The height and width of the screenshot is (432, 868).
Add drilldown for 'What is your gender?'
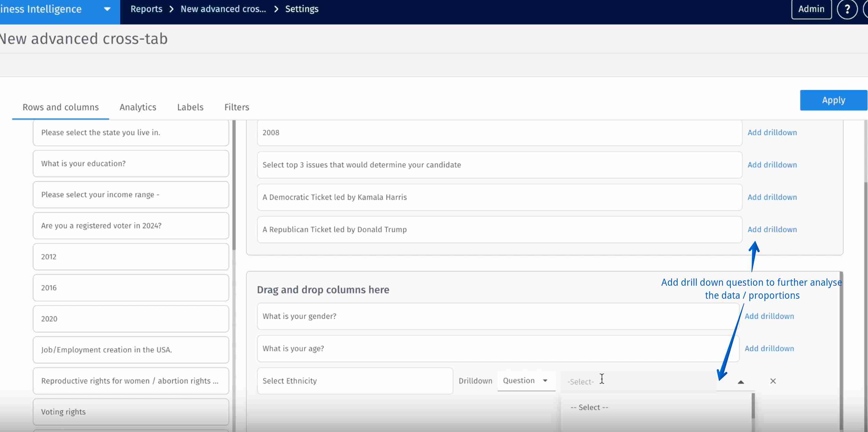[769, 316]
